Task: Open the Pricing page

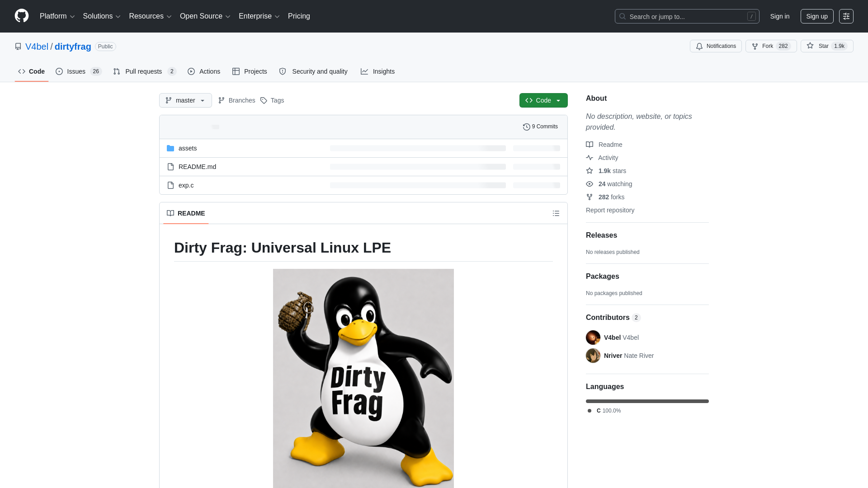Action: click(299, 16)
